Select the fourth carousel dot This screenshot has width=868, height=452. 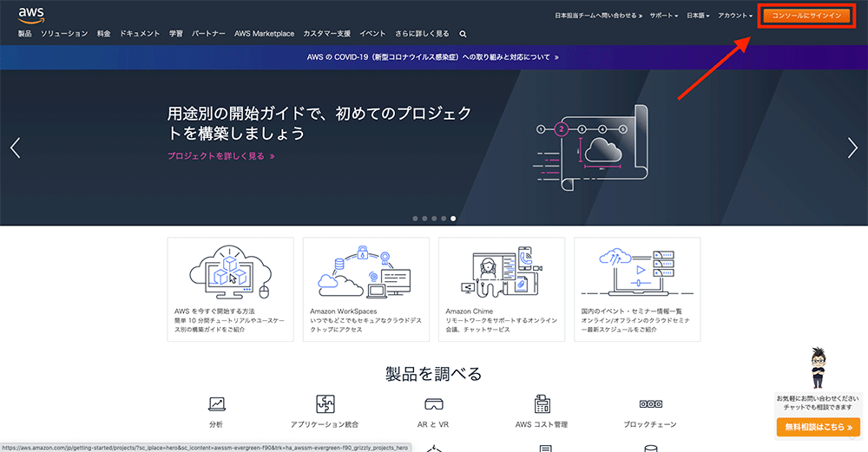pos(444,219)
